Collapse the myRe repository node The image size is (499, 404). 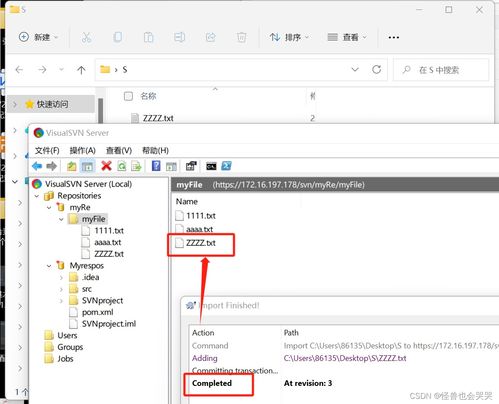tap(49, 208)
